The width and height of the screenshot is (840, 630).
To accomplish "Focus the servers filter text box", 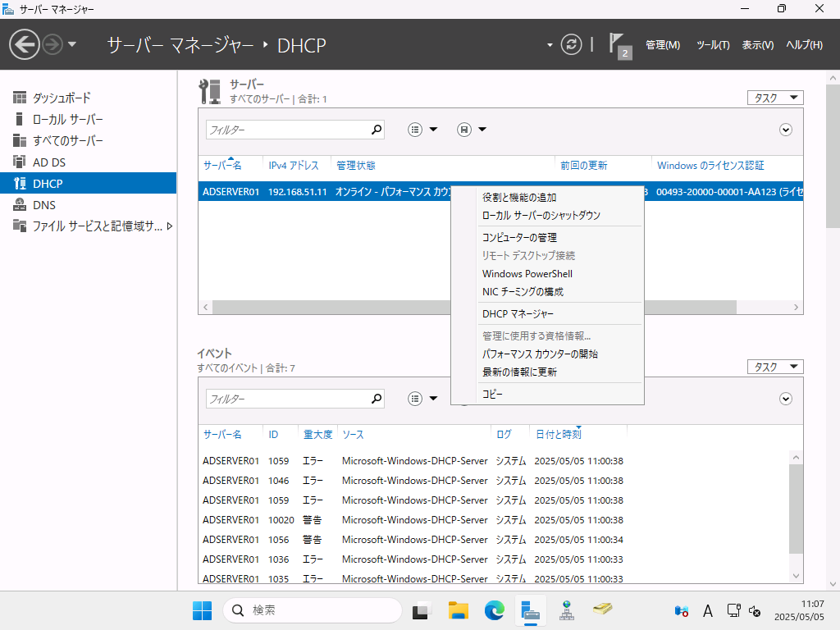I will pos(288,130).
